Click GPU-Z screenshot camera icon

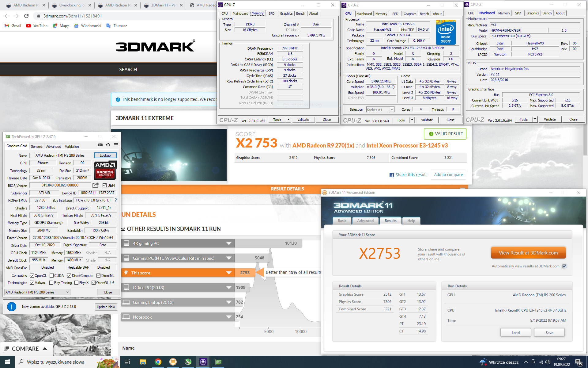coord(100,145)
